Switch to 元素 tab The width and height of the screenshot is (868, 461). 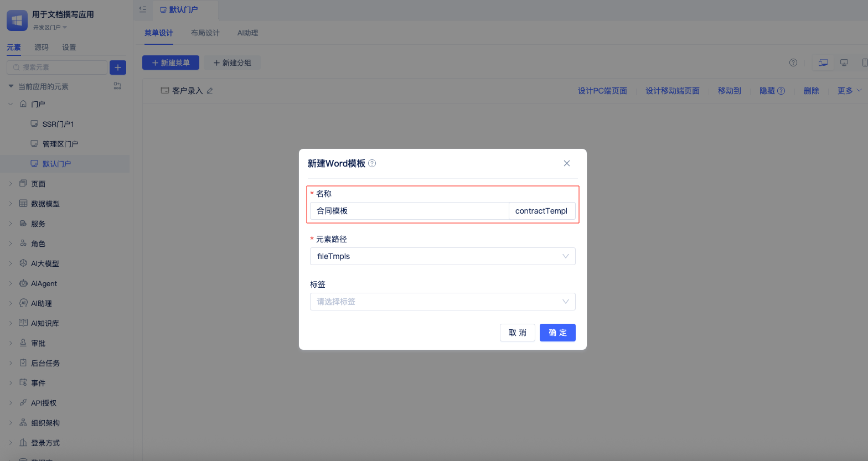14,48
